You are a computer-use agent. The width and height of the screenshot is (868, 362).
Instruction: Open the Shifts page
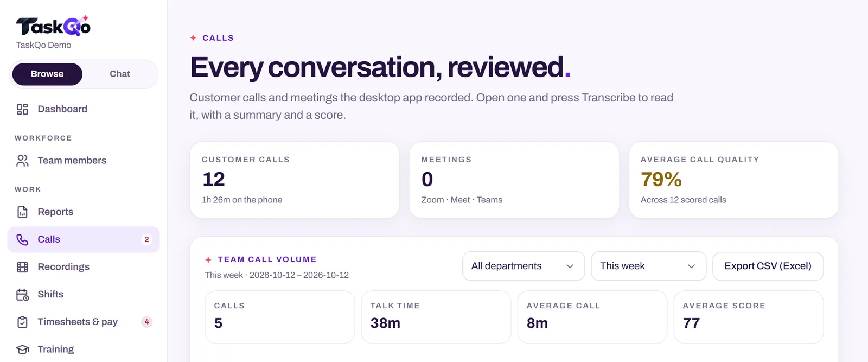tap(84, 295)
